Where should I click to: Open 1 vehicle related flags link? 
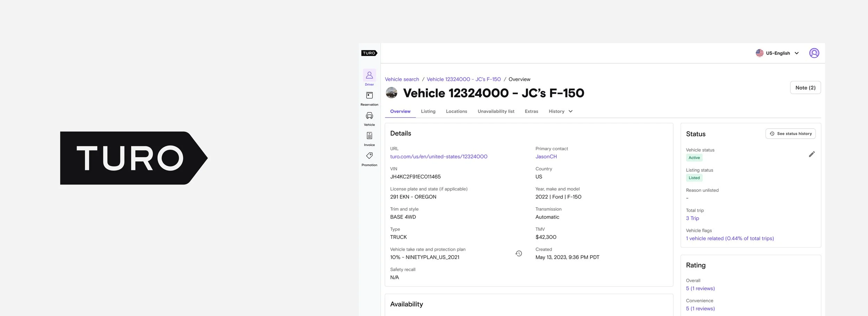730,238
